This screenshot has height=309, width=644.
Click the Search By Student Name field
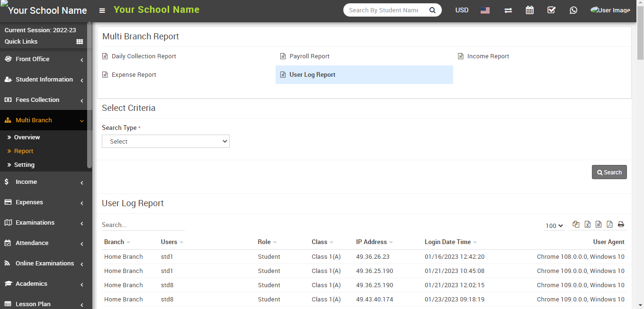tap(385, 10)
